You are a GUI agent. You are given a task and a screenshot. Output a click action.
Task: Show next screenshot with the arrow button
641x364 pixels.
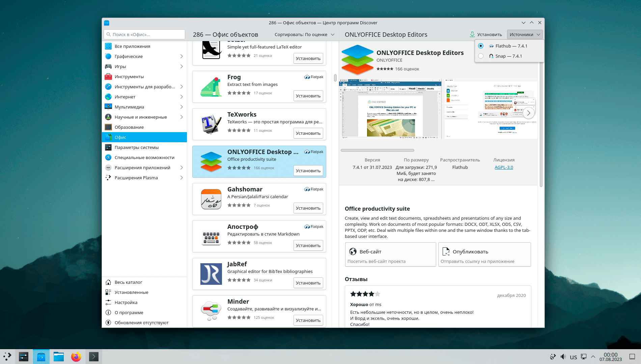click(x=529, y=113)
